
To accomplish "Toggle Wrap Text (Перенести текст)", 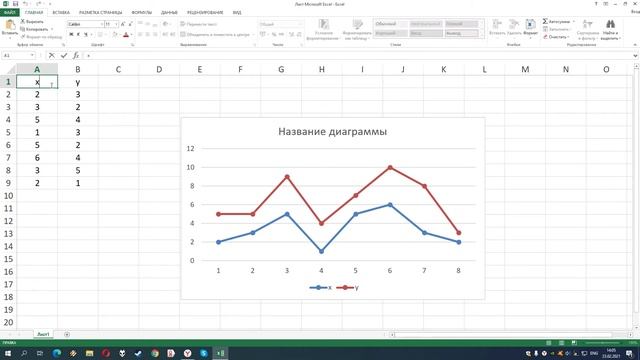I will point(199,24).
